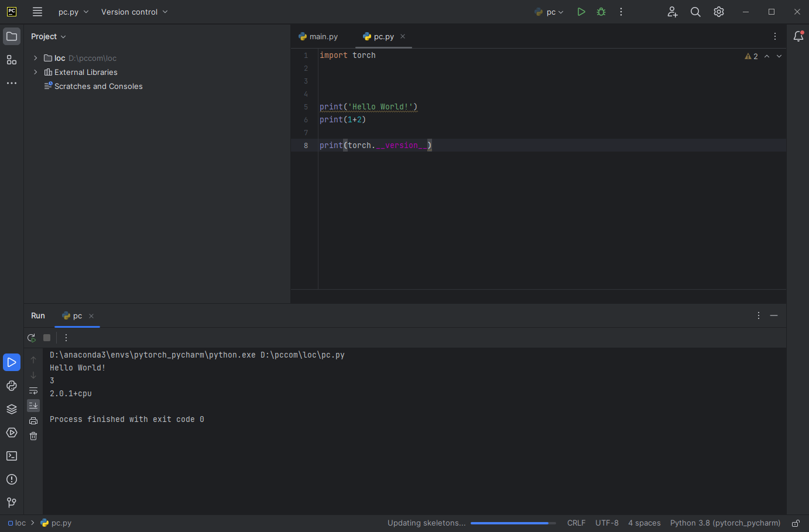Click pc.py in the navigation breadcrumb

pyautogui.click(x=56, y=523)
